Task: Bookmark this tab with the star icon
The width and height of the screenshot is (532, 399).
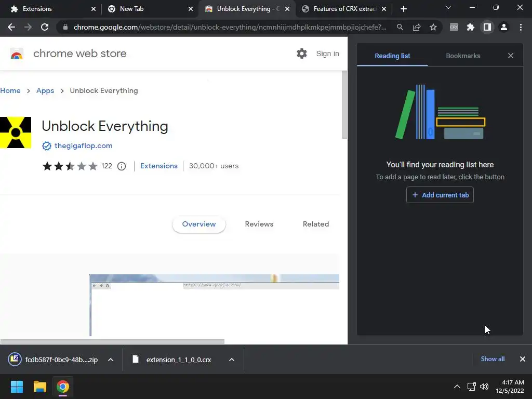Action: (x=433, y=27)
